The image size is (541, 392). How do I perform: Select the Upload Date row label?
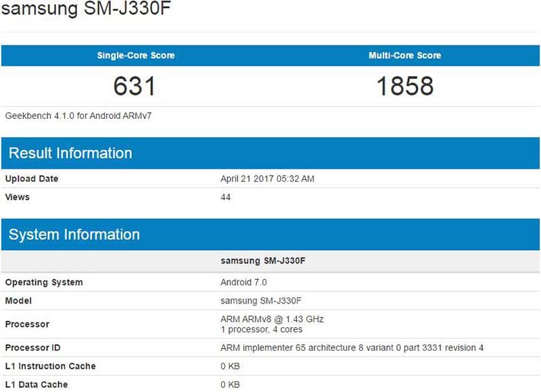32,179
